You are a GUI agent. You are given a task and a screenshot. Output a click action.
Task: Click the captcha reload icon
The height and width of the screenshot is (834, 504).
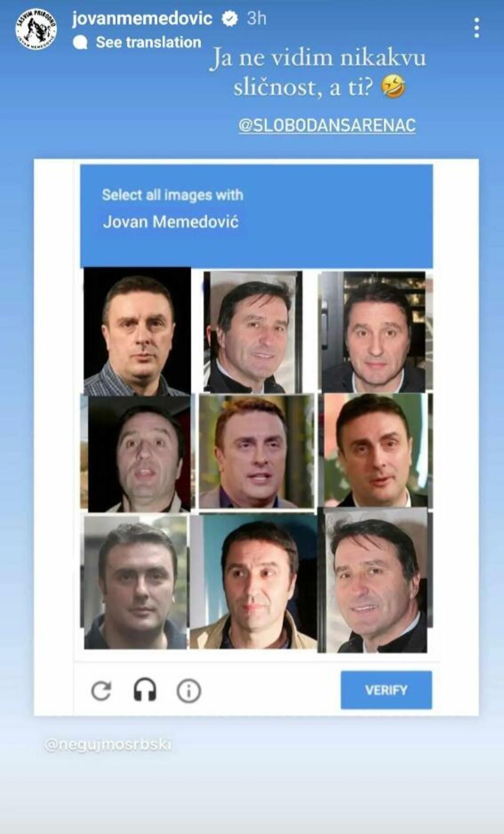101,691
